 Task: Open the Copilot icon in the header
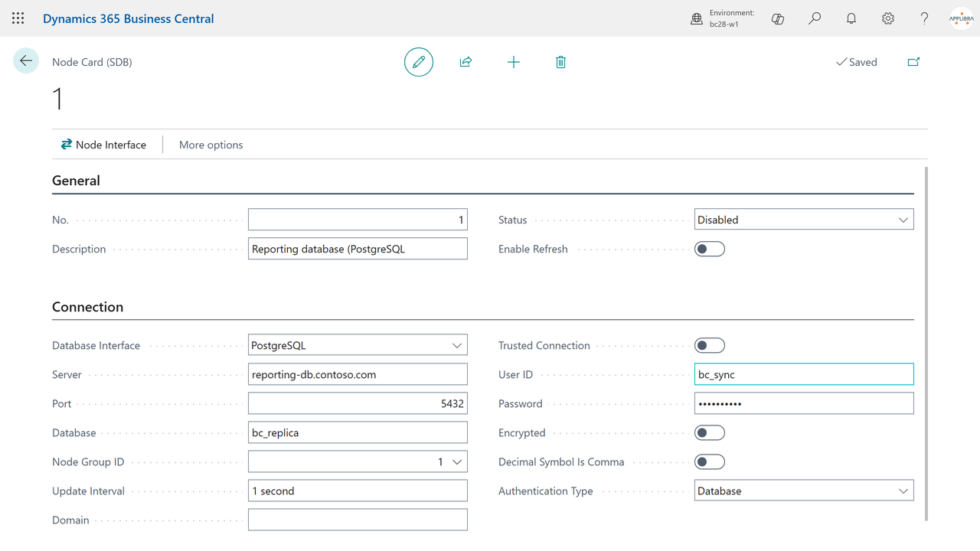pos(778,19)
